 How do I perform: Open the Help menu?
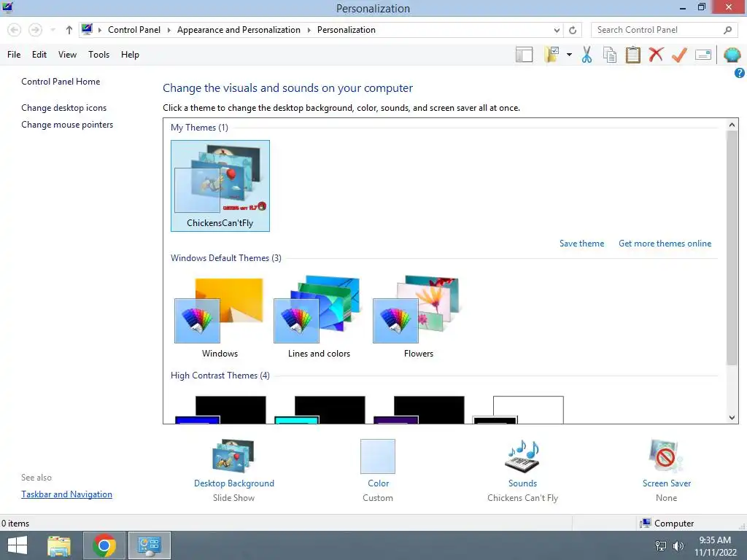coord(130,55)
